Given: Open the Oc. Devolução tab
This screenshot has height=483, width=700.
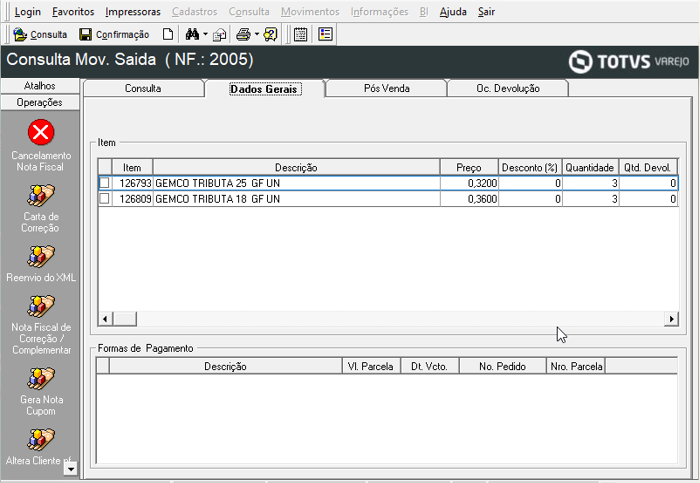Looking at the screenshot, I should point(508,88).
